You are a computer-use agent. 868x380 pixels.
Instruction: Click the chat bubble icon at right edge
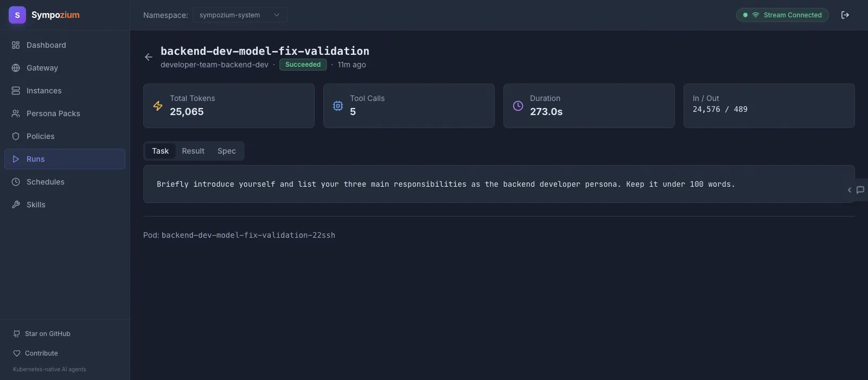tap(860, 190)
